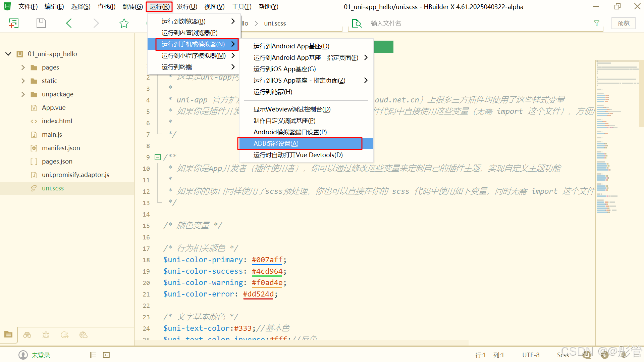The image size is (644, 362).
Task: Click the #007aff color value
Action: click(267, 260)
